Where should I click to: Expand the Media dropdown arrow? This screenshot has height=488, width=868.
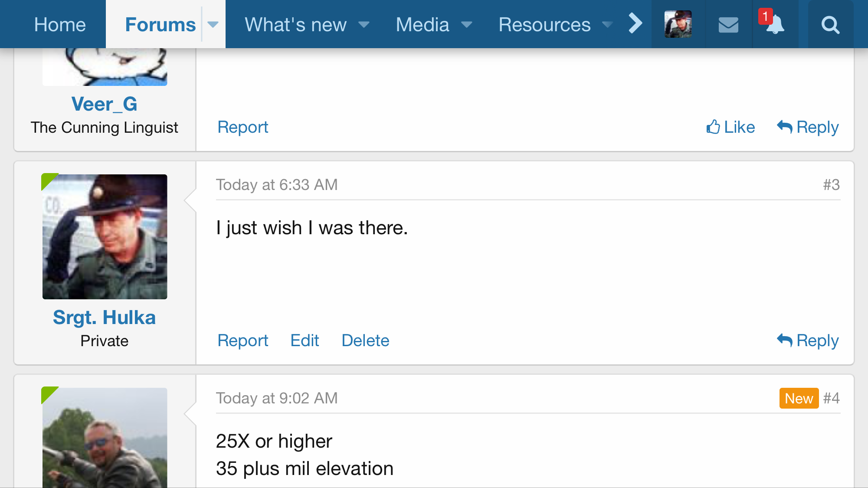466,25
